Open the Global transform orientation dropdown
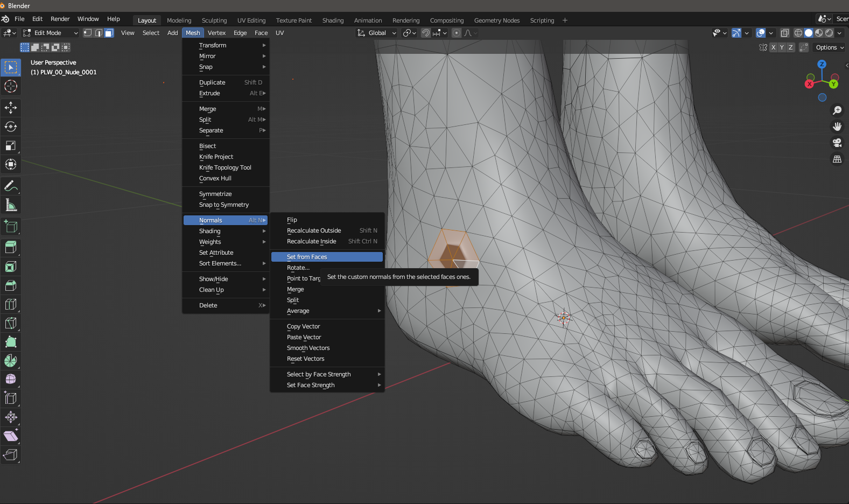This screenshot has width=849, height=504. coord(377,33)
